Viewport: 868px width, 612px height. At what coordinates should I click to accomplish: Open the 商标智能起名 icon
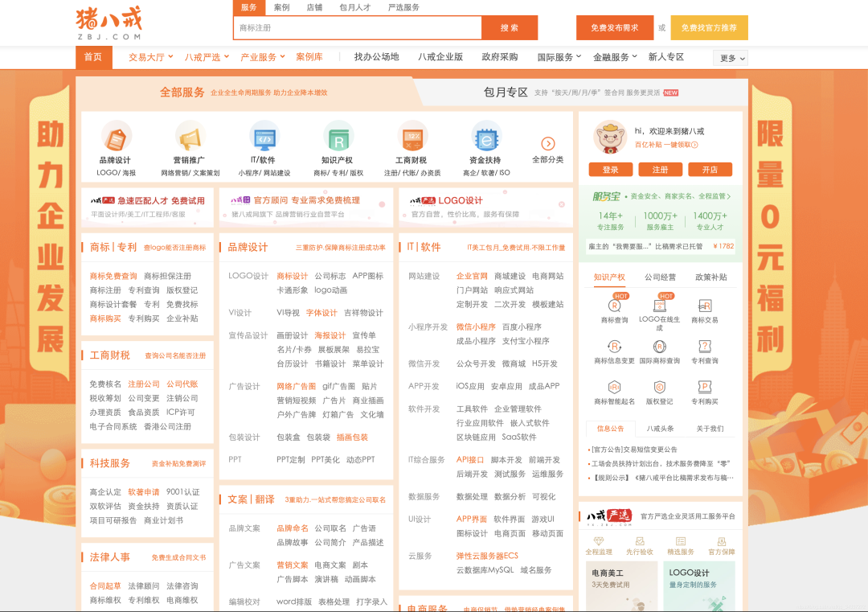point(615,387)
